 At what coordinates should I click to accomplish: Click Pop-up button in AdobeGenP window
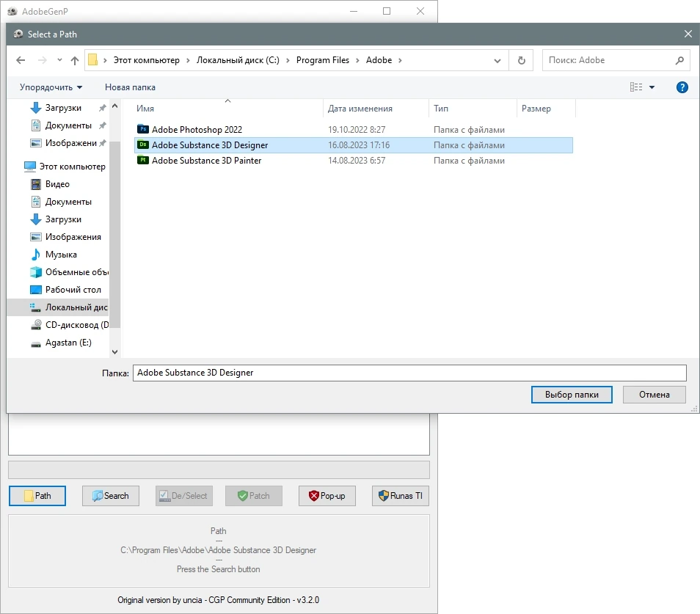pyautogui.click(x=327, y=496)
